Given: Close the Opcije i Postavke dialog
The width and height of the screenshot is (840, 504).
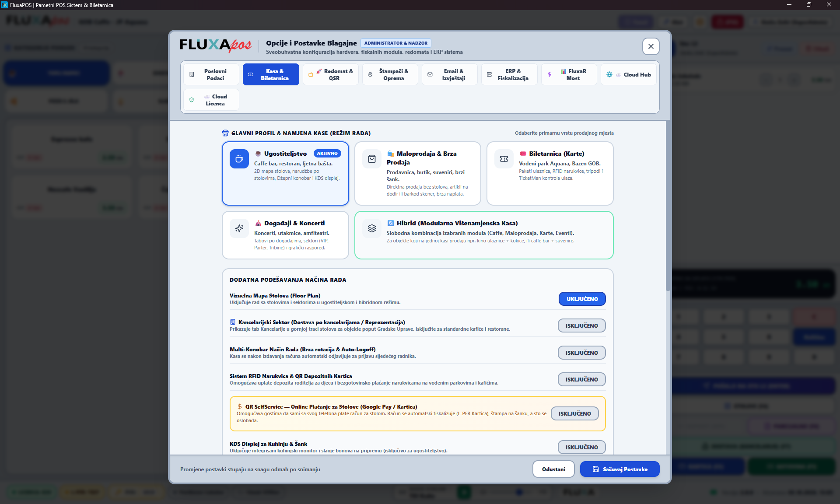Looking at the screenshot, I should pos(651,46).
